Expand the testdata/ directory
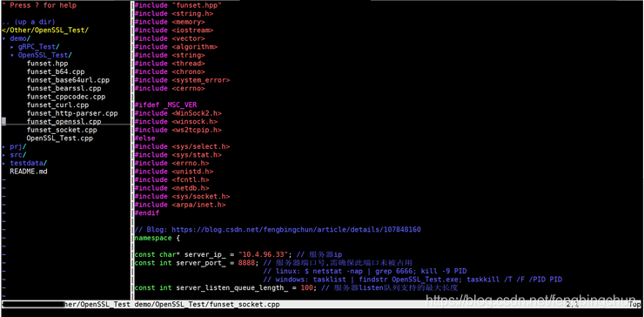Screen dimensions: 644x317 point(3,163)
